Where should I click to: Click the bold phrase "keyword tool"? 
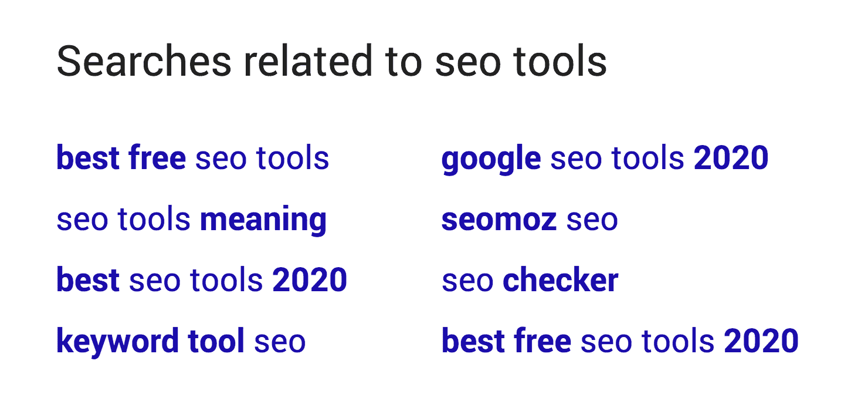[150, 341]
